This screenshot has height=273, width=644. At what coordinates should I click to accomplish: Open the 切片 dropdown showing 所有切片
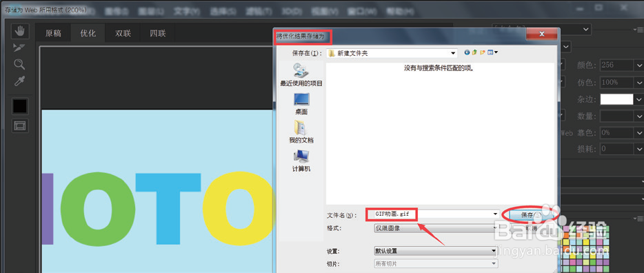435,263
